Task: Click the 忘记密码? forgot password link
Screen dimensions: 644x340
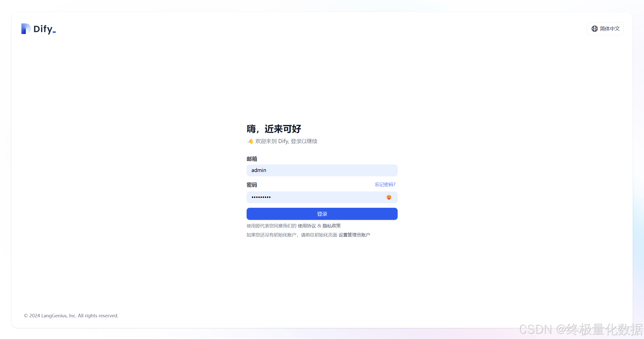Action: pyautogui.click(x=385, y=184)
